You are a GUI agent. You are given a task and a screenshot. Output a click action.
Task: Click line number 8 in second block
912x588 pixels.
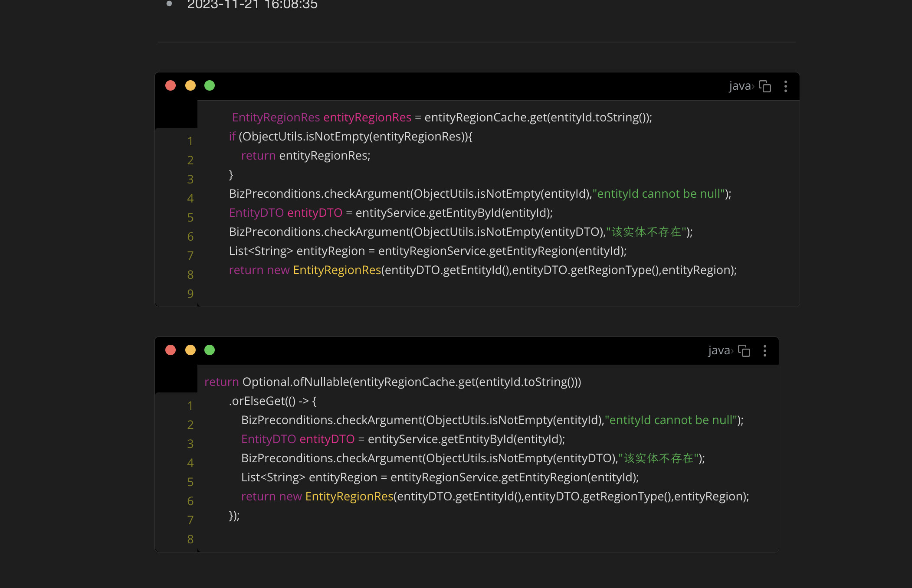(x=190, y=539)
